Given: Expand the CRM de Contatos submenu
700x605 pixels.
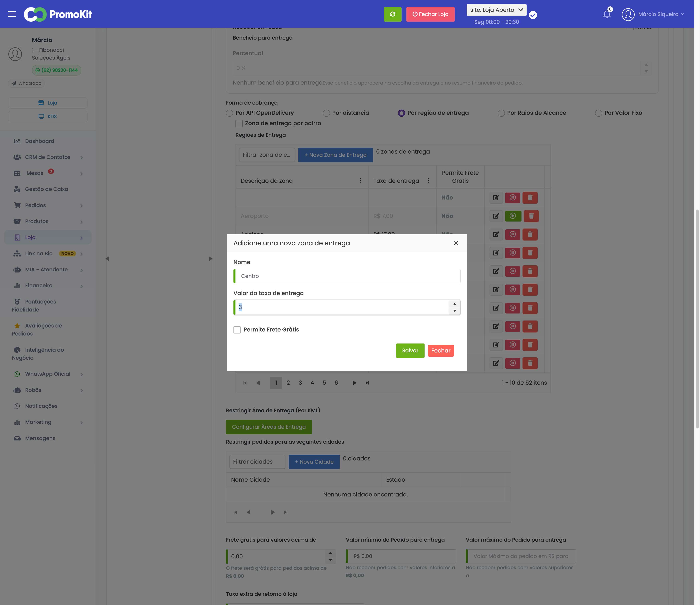Looking at the screenshot, I should (81, 158).
